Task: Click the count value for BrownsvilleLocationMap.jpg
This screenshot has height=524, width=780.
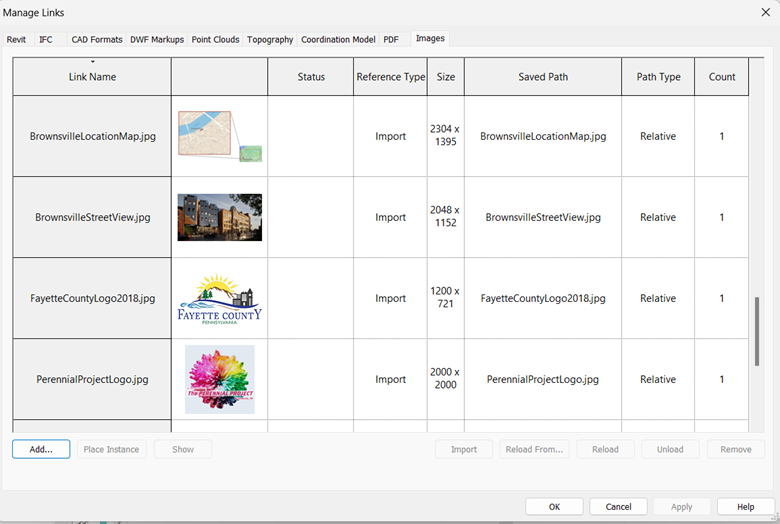Action: pyautogui.click(x=722, y=136)
